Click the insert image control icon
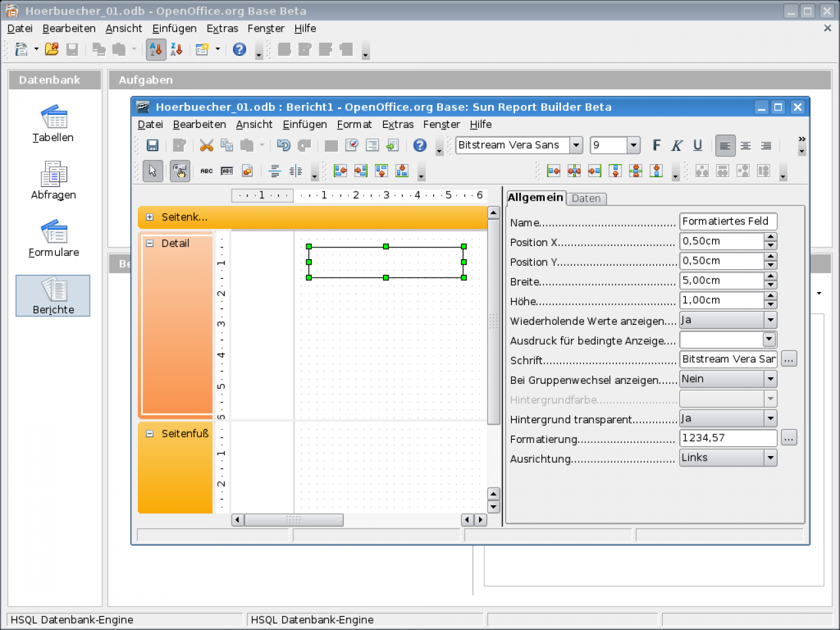Screen dimensions: 840x630 pos(247,171)
